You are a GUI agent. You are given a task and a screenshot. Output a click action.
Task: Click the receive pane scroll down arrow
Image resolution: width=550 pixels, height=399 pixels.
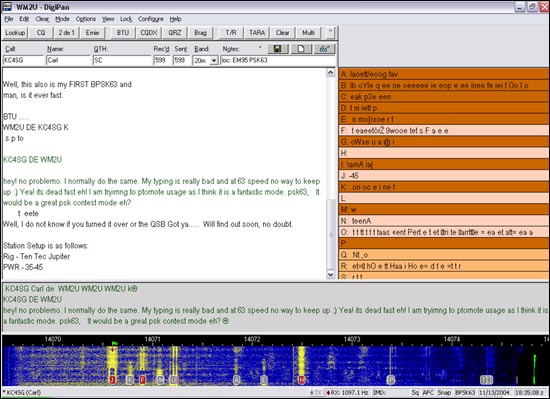point(330,274)
